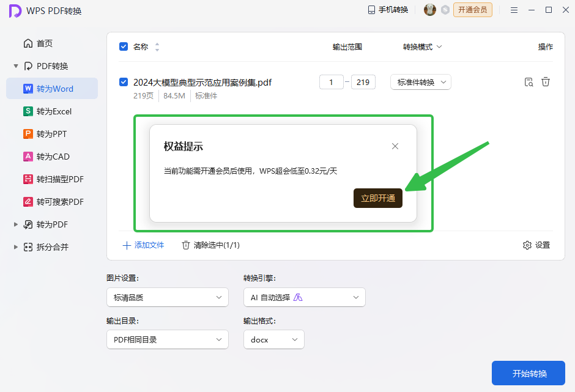
Task: Toggle the select-all checkbox beside 名称
Action: (124, 46)
